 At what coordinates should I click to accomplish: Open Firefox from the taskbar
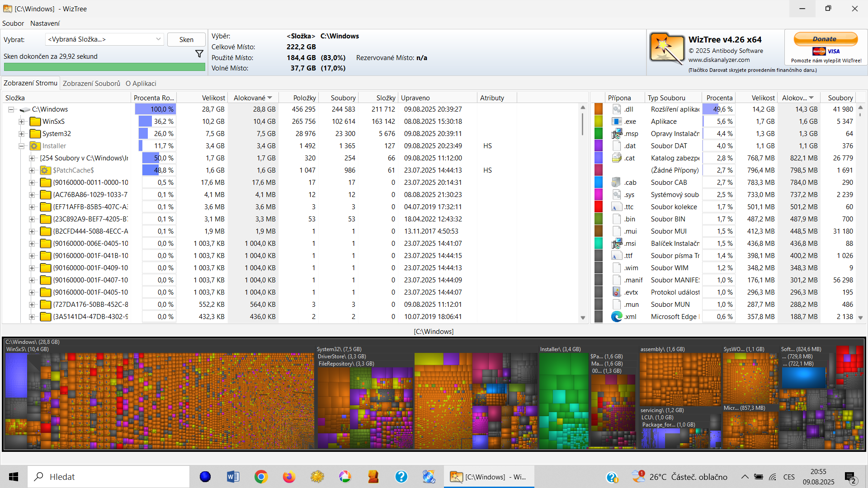point(289,477)
